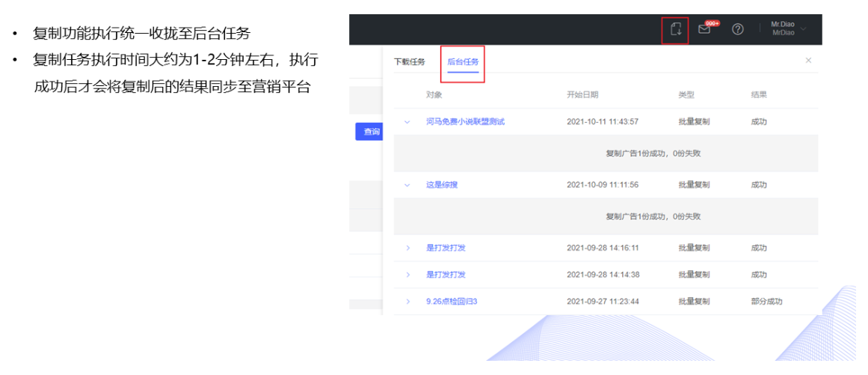Expand the 14:14:38 是打发打发 row

point(407,275)
